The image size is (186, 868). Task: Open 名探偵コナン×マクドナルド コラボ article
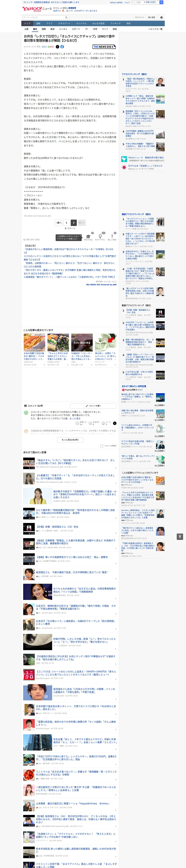point(76,835)
